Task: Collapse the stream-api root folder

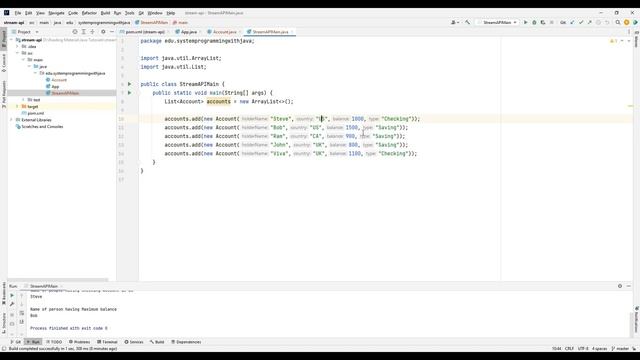Action: 11,40
